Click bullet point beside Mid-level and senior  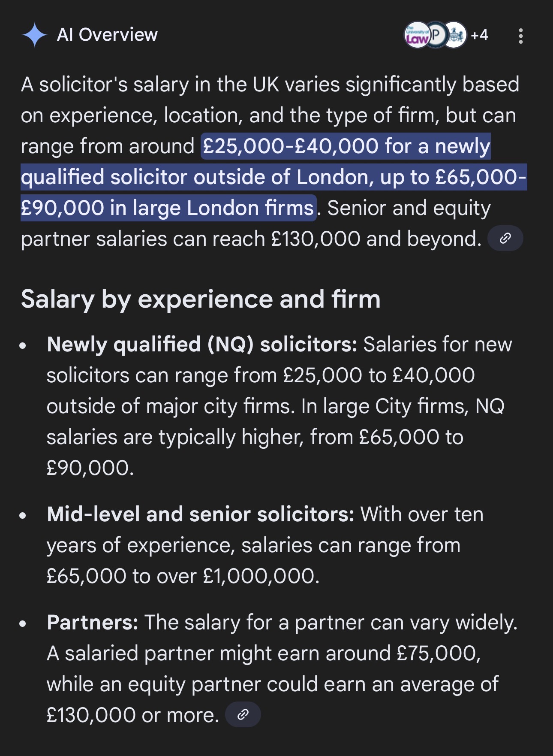(23, 515)
